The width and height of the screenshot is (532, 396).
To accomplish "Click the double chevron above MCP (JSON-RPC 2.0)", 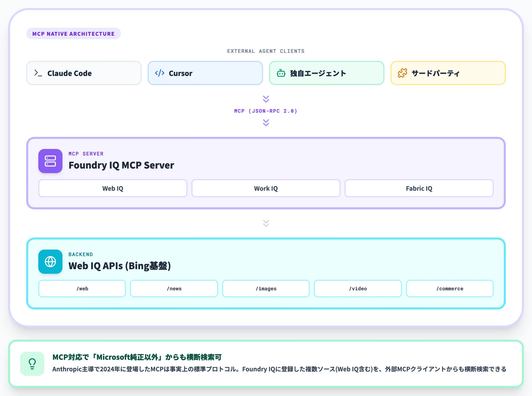I will click(x=266, y=99).
